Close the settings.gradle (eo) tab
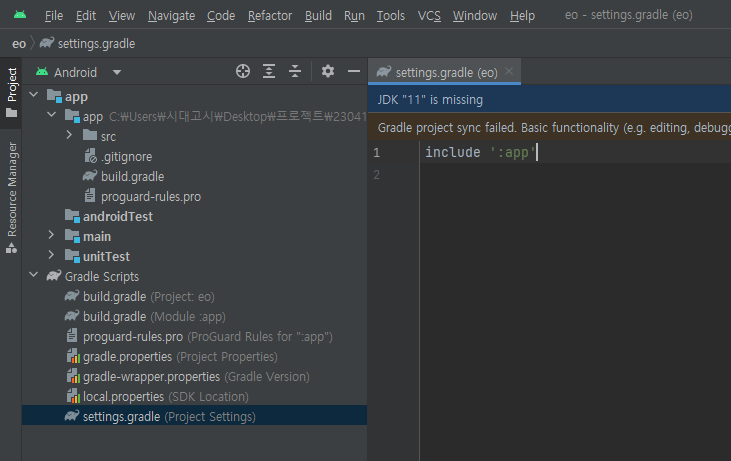The height and width of the screenshot is (461, 731). (509, 71)
